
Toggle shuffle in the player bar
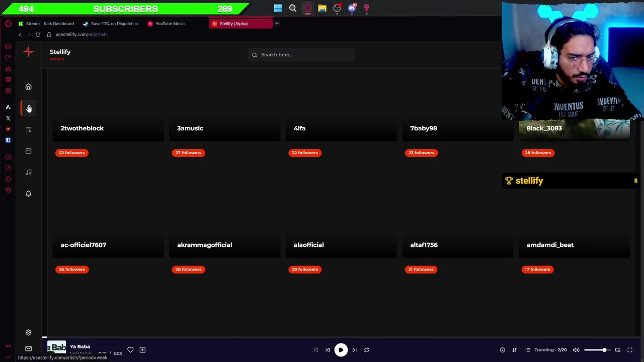point(315,350)
